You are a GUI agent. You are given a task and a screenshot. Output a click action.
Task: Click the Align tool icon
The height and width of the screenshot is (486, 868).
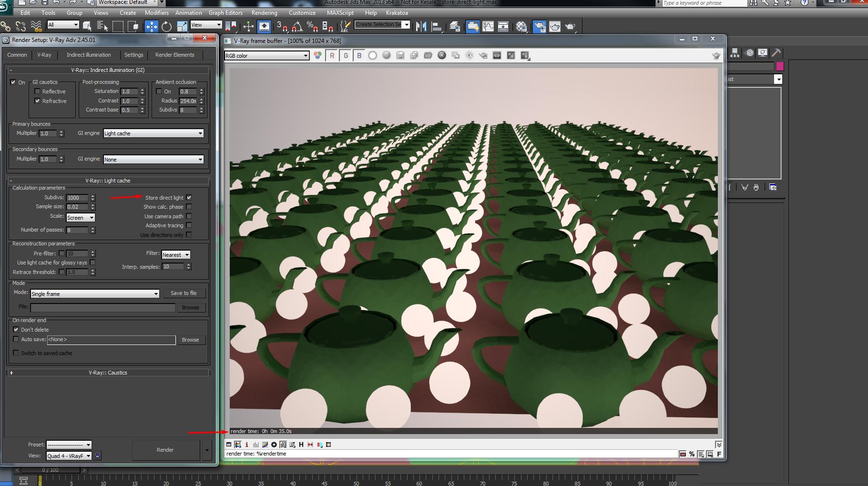(x=436, y=26)
